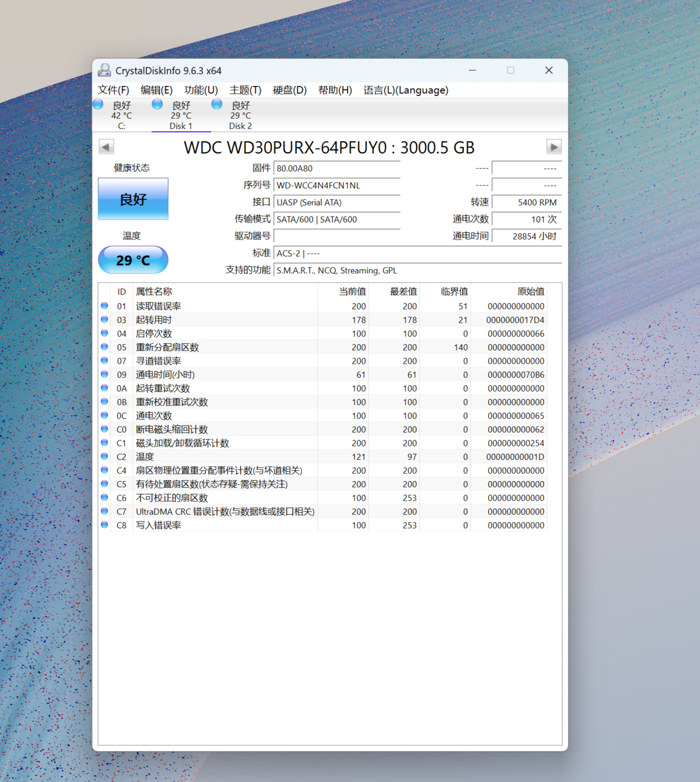Click the 良好 health status button
The height and width of the screenshot is (782, 700).
coord(133,199)
